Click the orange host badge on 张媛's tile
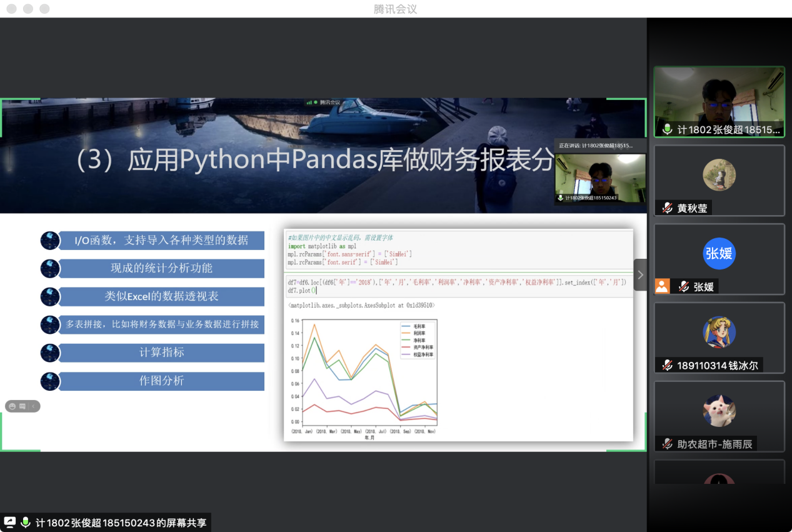The image size is (792, 532). coord(662,286)
